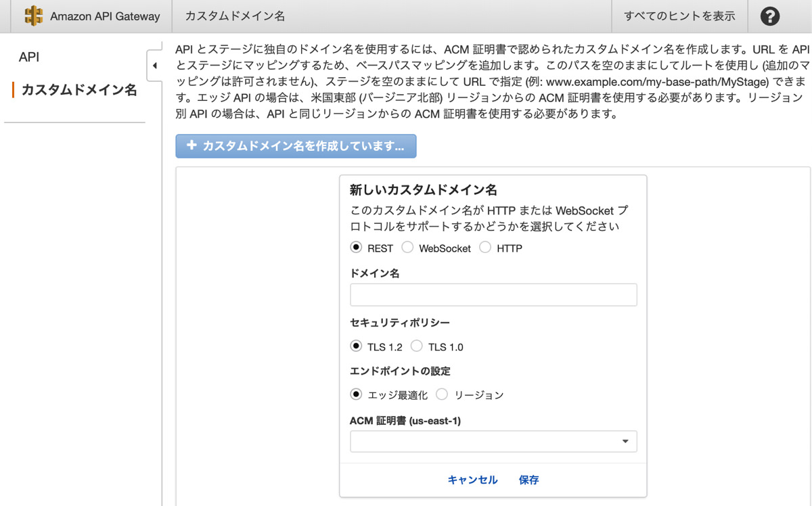Select the HTTP protocol radio button
The width and height of the screenshot is (812, 506).
tap(485, 248)
